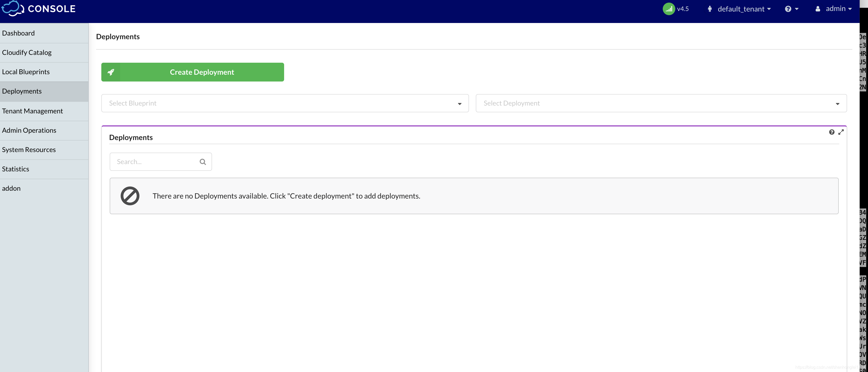Click Create Deployment button
The image size is (868, 372).
pyautogui.click(x=192, y=72)
